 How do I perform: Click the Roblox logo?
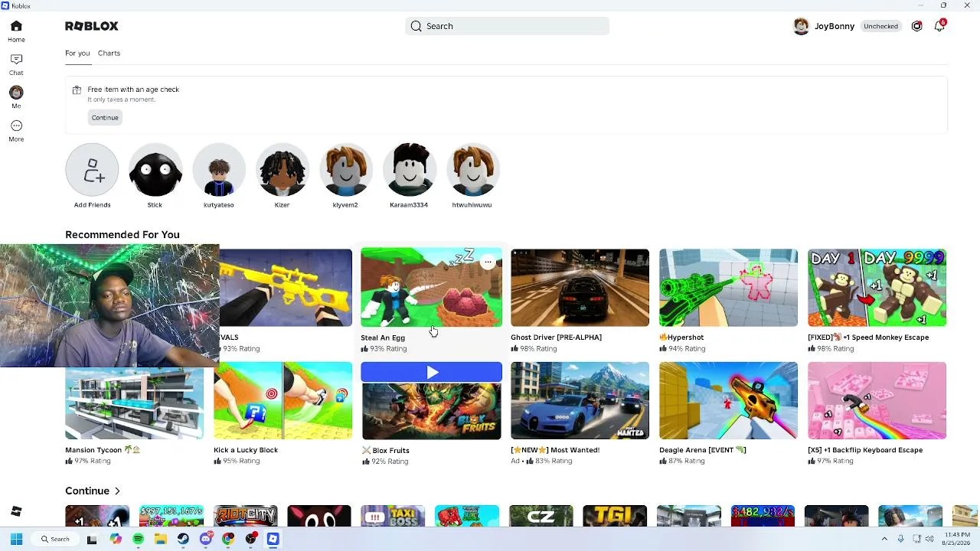point(92,26)
